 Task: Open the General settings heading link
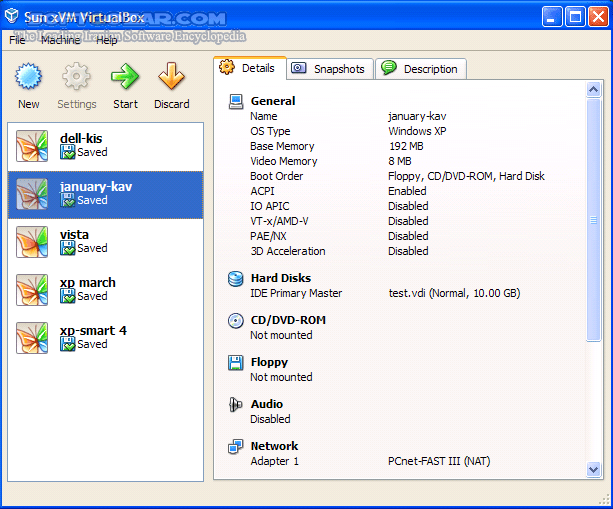(x=273, y=101)
